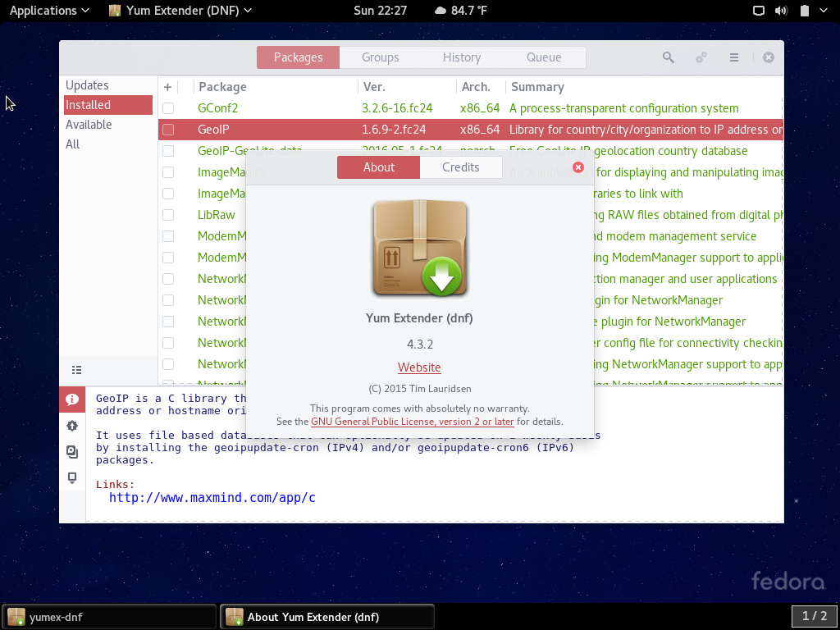The height and width of the screenshot is (630, 840).
Task: Select 'About Yum Extender (dnf)' taskbar entry
Action: click(327, 617)
